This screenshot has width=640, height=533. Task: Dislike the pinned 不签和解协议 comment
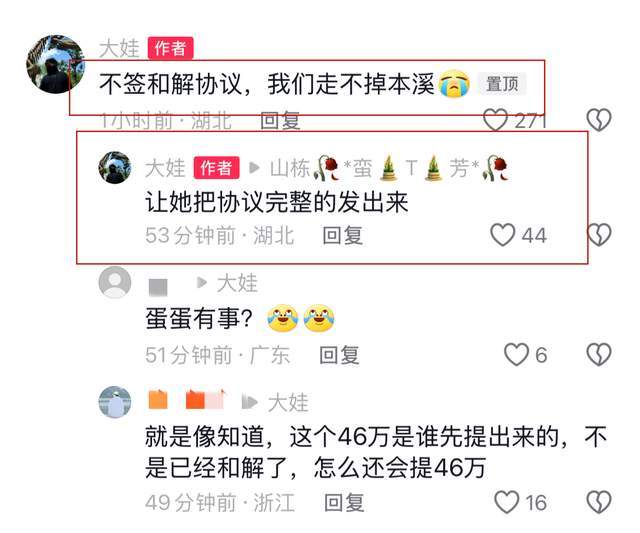tap(599, 120)
